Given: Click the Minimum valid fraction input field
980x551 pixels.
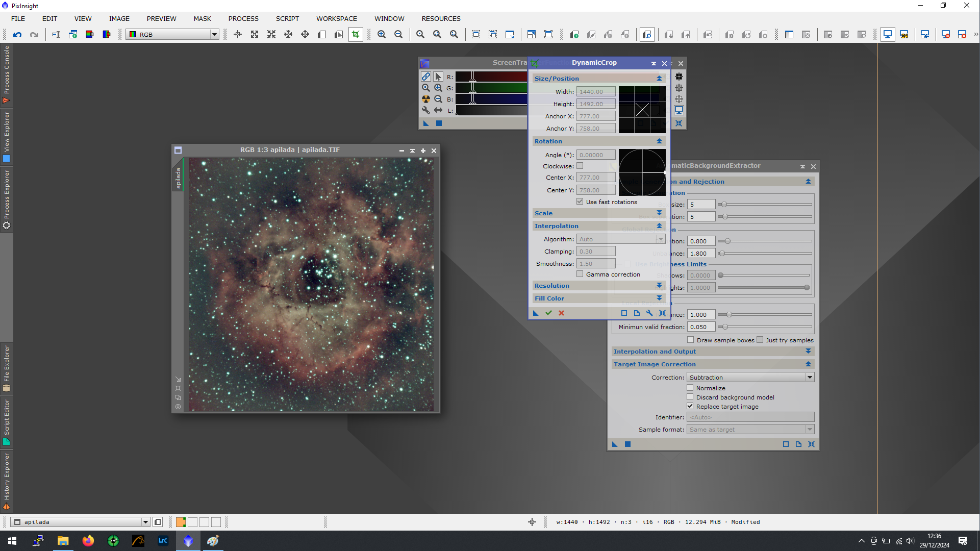Looking at the screenshot, I should pyautogui.click(x=701, y=327).
